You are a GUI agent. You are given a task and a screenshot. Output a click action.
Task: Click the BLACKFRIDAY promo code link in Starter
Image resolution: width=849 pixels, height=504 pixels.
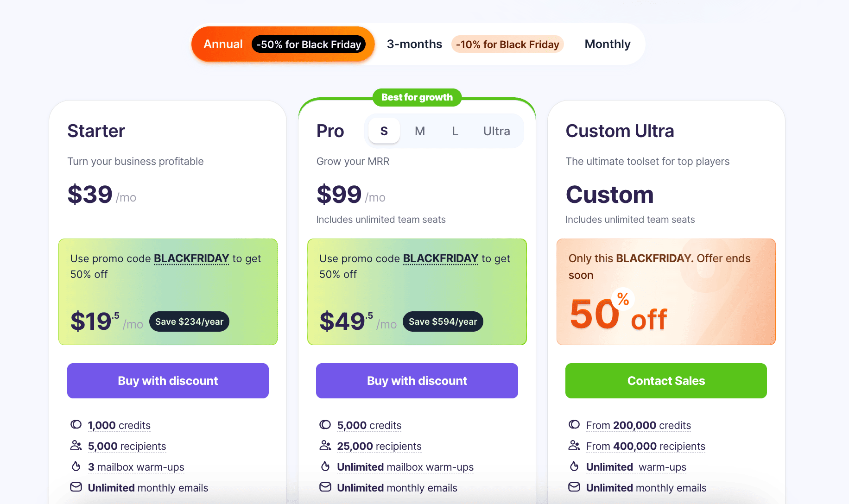click(191, 258)
